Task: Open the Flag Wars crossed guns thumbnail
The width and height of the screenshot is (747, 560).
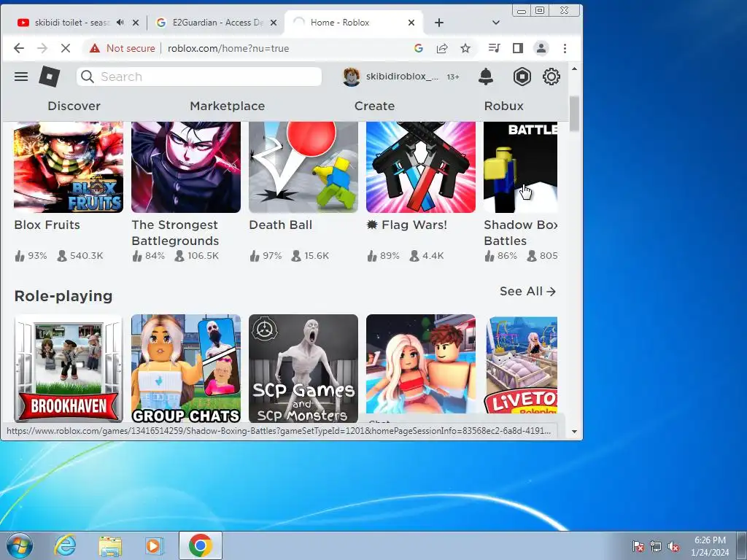Action: point(421,167)
